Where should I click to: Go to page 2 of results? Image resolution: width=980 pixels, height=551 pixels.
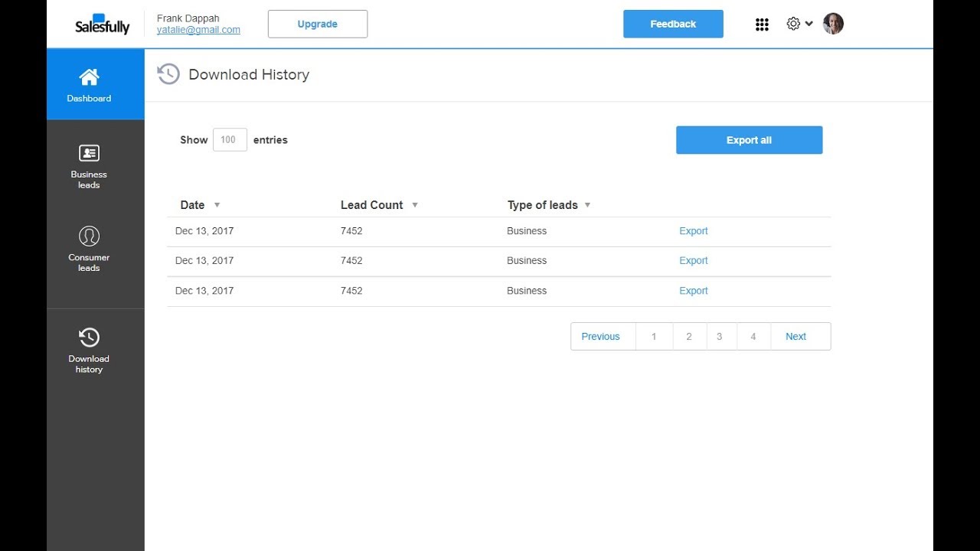(x=689, y=337)
